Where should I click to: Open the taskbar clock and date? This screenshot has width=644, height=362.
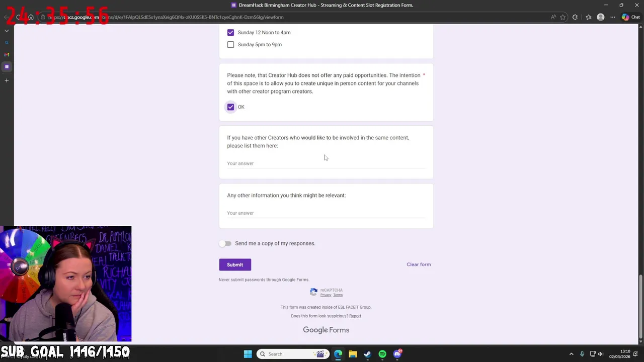[619, 354]
